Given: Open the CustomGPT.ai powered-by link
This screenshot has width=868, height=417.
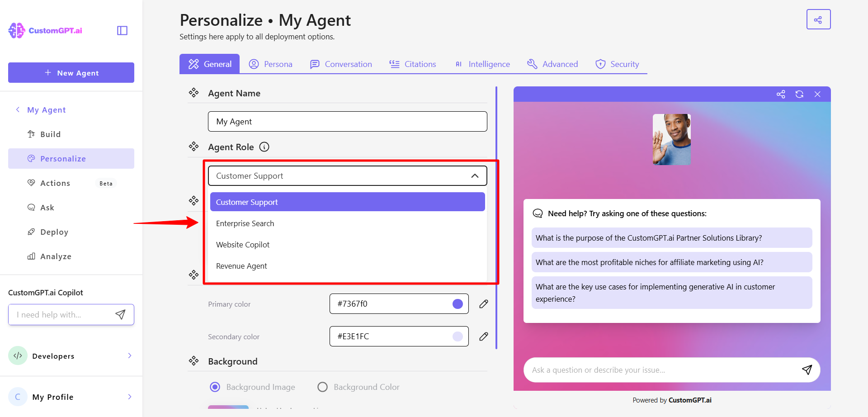Looking at the screenshot, I should click(690, 400).
